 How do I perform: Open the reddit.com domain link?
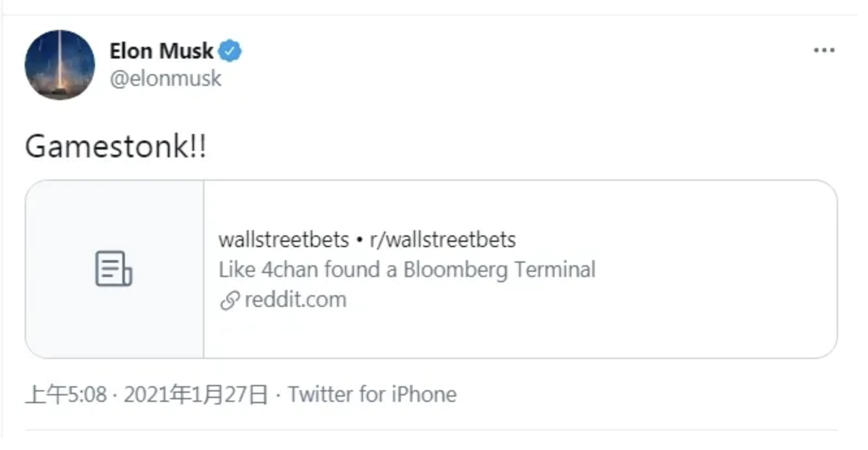(295, 300)
